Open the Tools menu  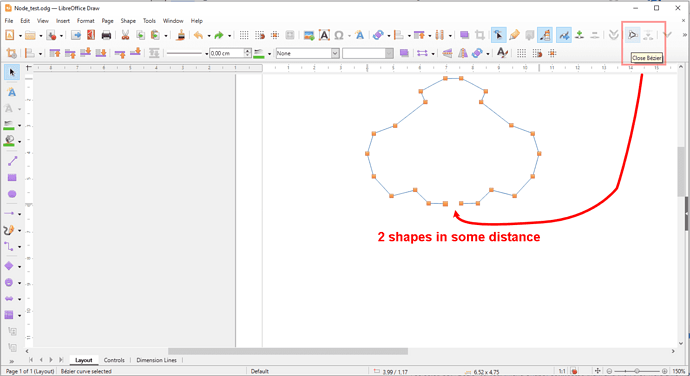(149, 21)
